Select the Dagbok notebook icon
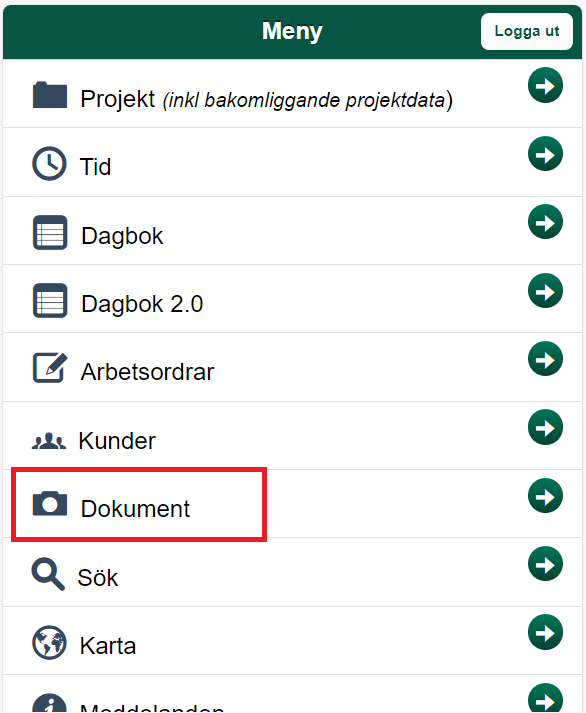The width and height of the screenshot is (586, 713). (x=50, y=232)
